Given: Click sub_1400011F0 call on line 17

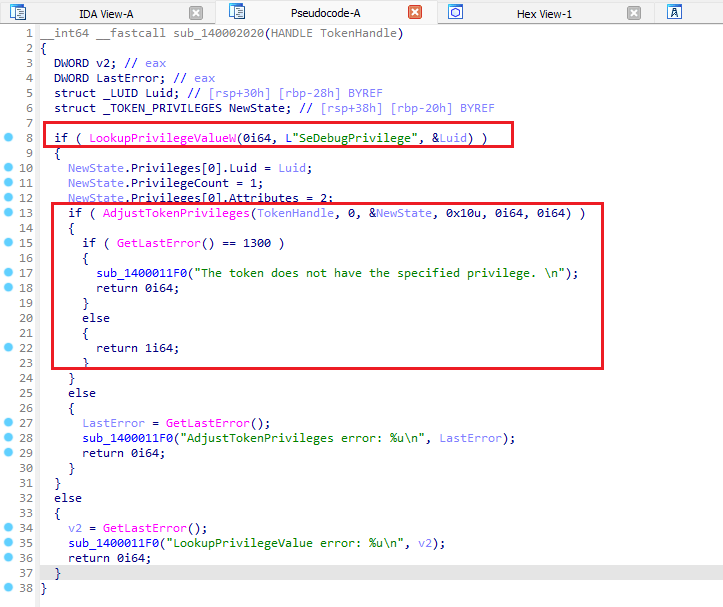Looking at the screenshot, I should coord(142,273).
